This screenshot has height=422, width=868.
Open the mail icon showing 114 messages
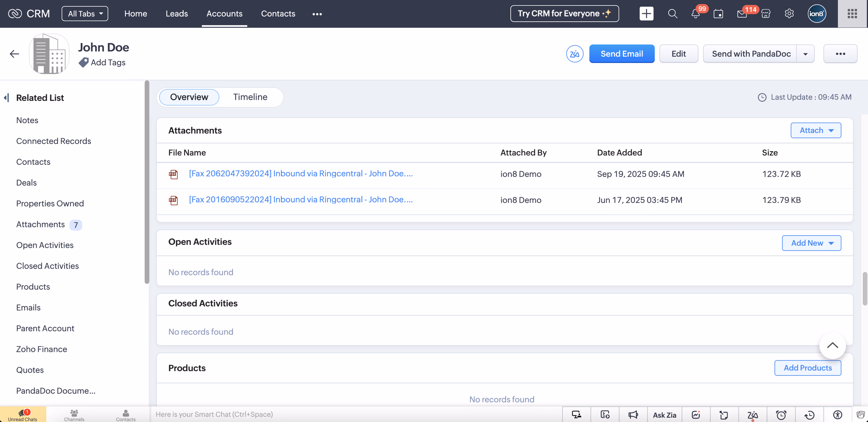pos(741,14)
